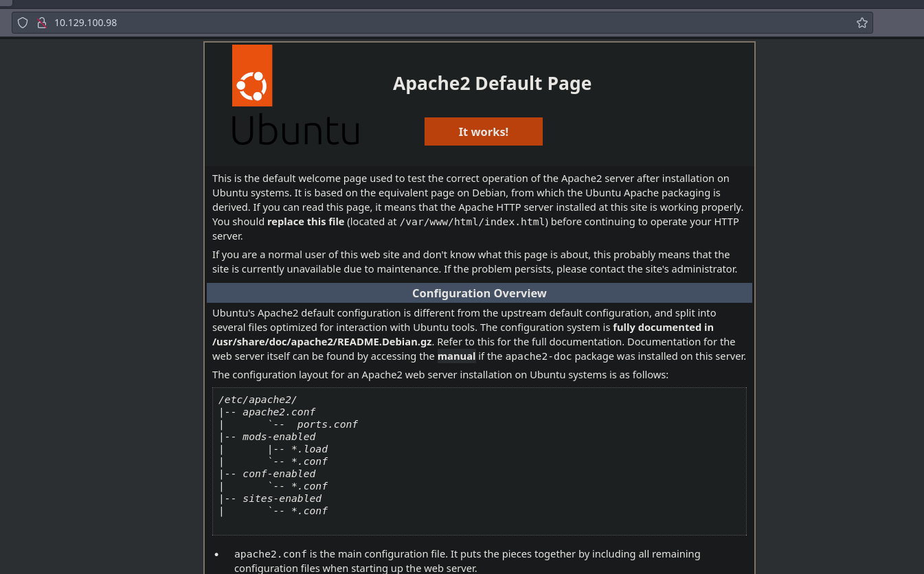This screenshot has height=574, width=924.
Task: Click the "Apache2 Default Page" heading
Action: (x=492, y=84)
